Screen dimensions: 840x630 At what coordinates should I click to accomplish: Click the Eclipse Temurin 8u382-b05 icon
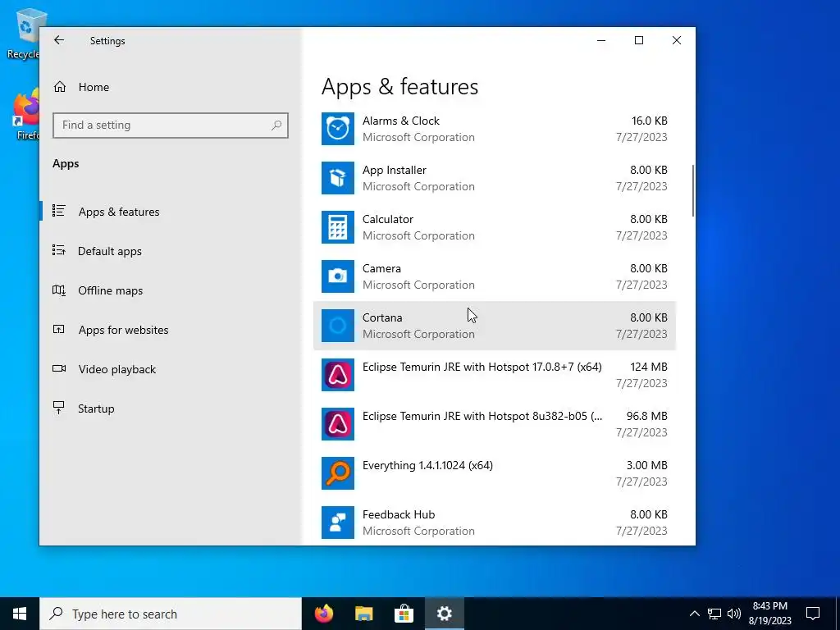coord(337,424)
